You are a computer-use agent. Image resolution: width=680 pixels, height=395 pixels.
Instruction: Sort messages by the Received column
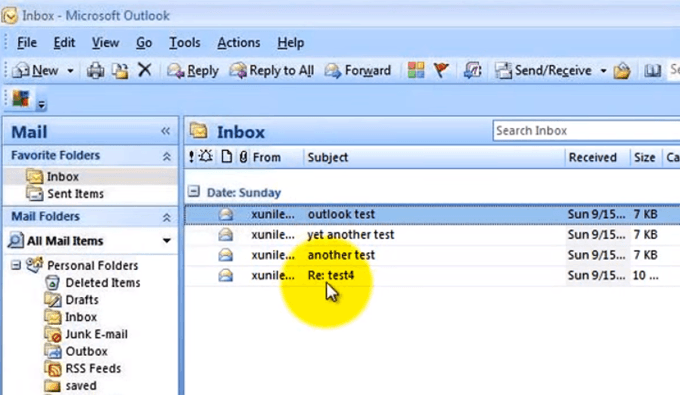pos(592,157)
